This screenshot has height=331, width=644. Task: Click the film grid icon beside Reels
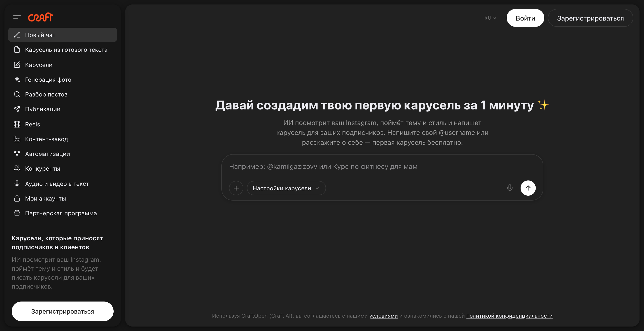[17, 124]
